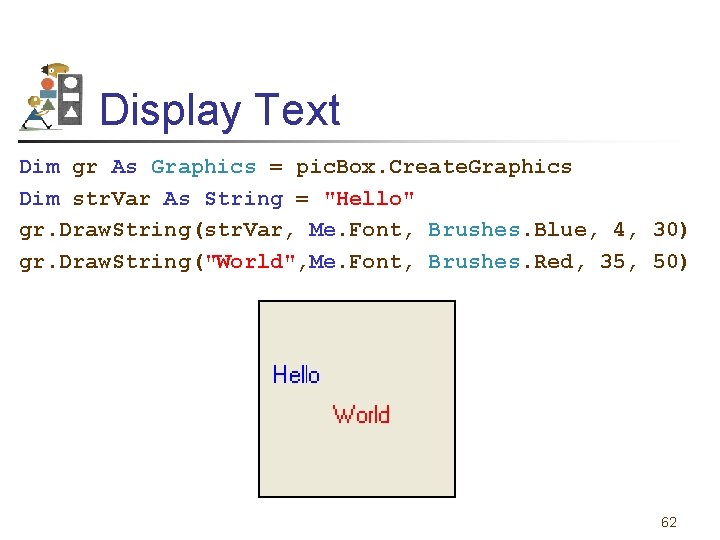The height and width of the screenshot is (540, 720).
Task: Click the 'Display Text' slide title
Action: (219, 111)
